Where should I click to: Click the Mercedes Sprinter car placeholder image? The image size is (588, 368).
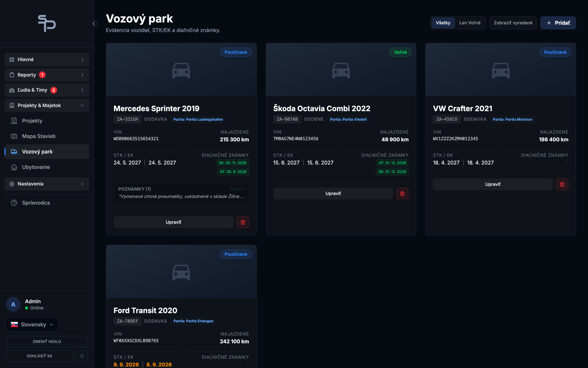pos(181,70)
